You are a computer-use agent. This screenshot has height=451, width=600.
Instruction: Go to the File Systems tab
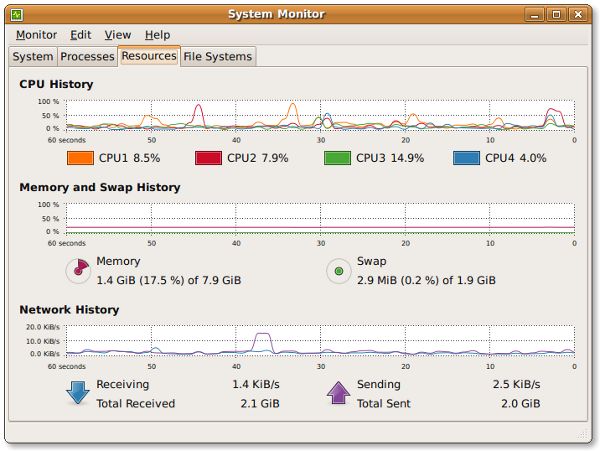coord(217,57)
